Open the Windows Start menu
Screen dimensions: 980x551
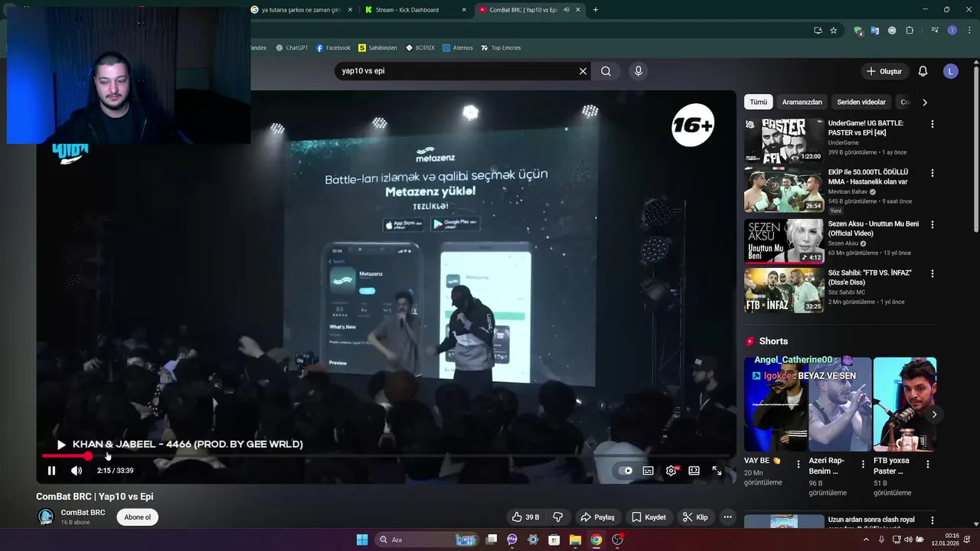(x=362, y=540)
